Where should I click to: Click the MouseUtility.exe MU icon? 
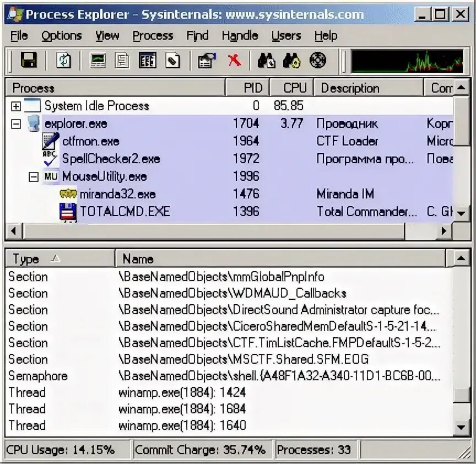[51, 176]
